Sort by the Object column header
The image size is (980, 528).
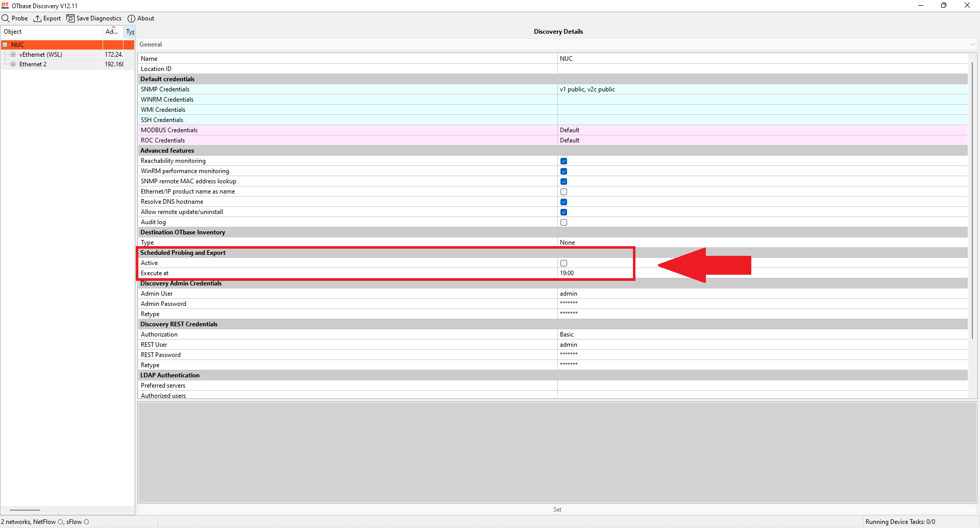point(52,32)
